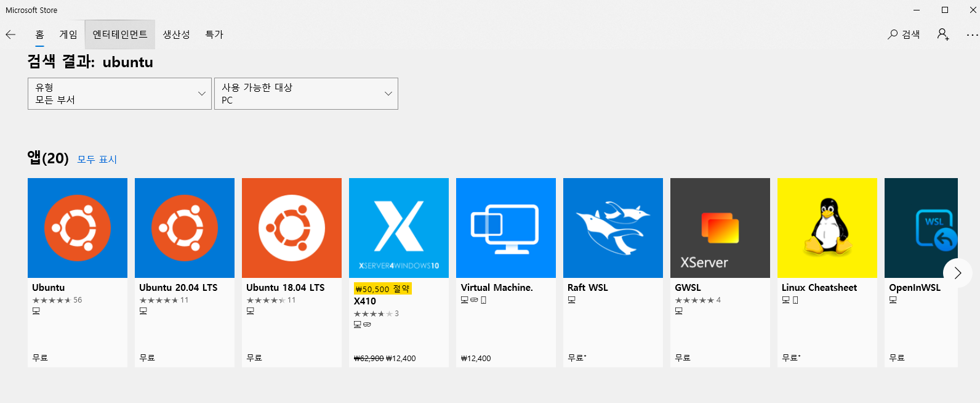980x403 pixels.
Task: Click the star rating of Ubuntu
Action: coord(52,300)
